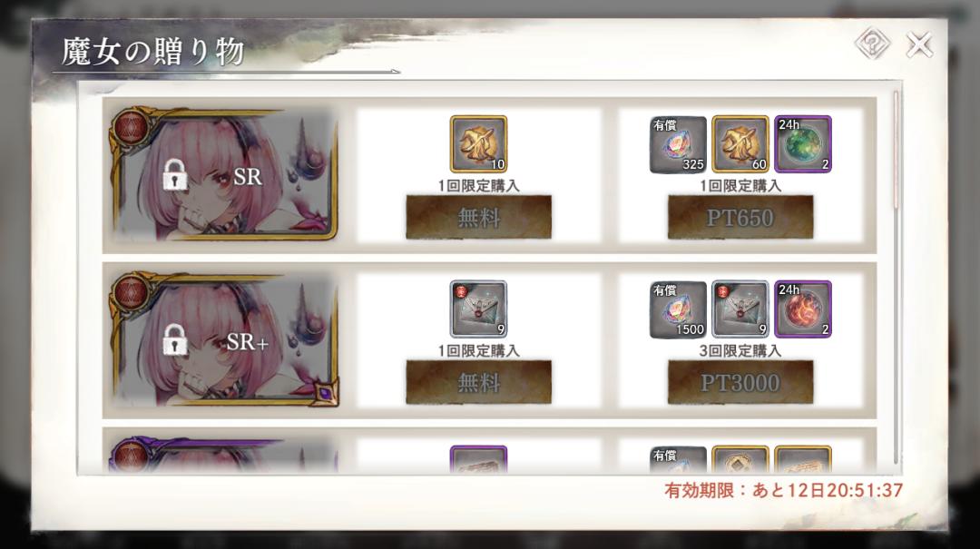
Task: Click the envelope item in the PT3000 pack
Action: [740, 309]
